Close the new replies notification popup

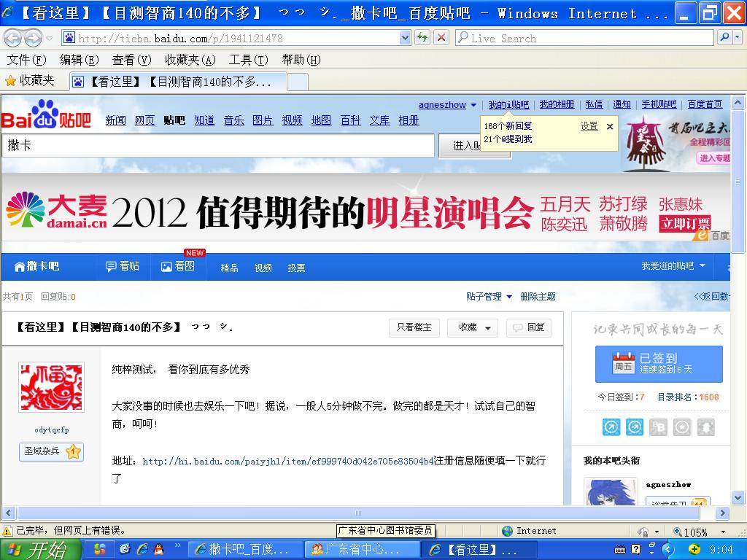(x=610, y=127)
